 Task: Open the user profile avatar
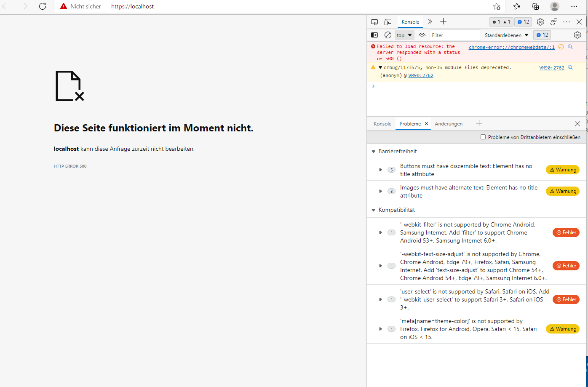point(555,6)
